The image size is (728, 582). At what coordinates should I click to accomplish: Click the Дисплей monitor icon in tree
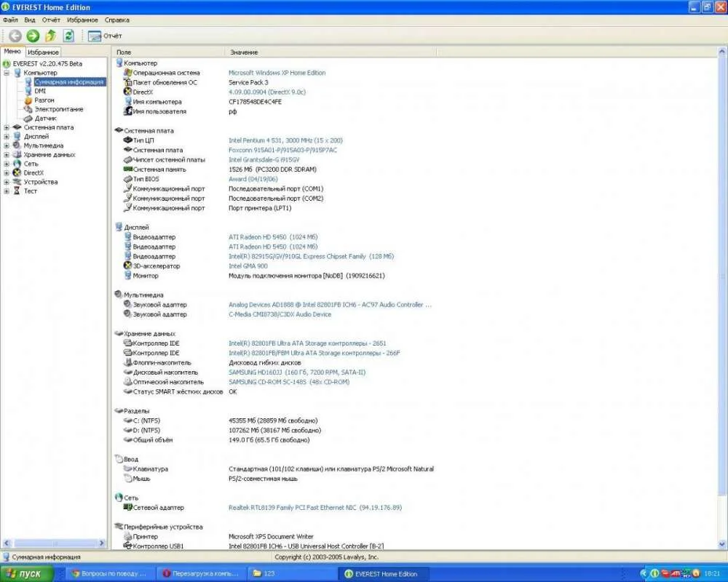(x=17, y=137)
